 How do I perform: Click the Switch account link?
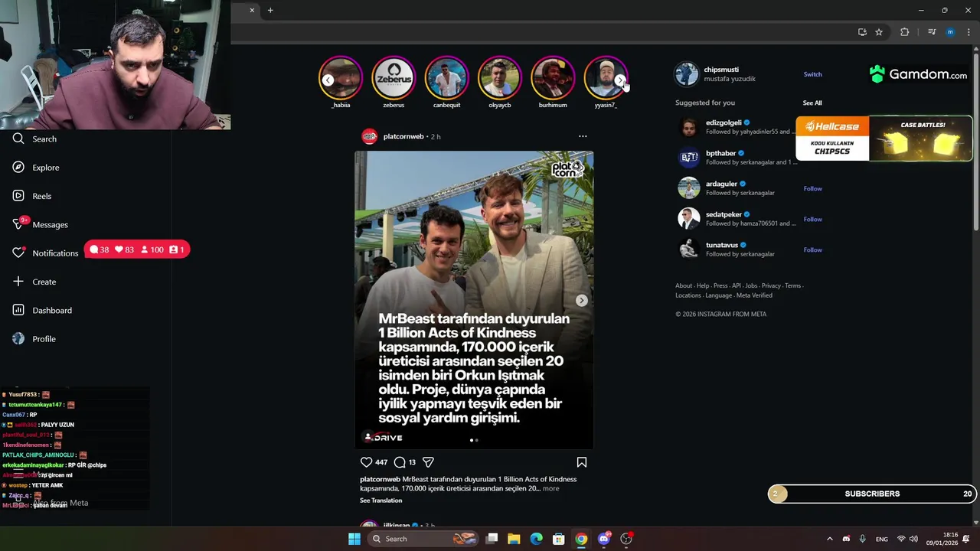812,74
